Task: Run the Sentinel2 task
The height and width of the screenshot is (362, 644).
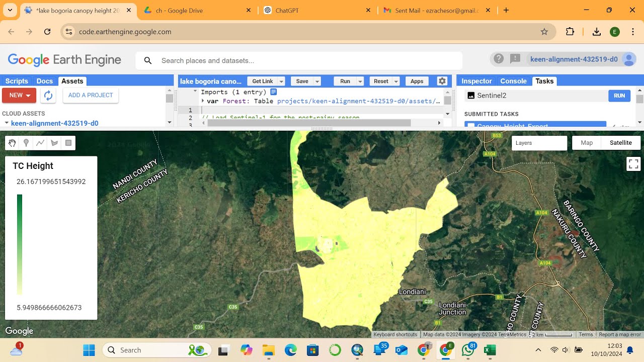Action: [619, 96]
